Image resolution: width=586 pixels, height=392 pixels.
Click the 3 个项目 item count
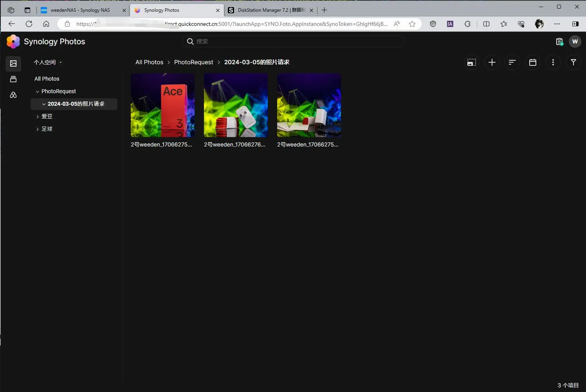click(568, 385)
